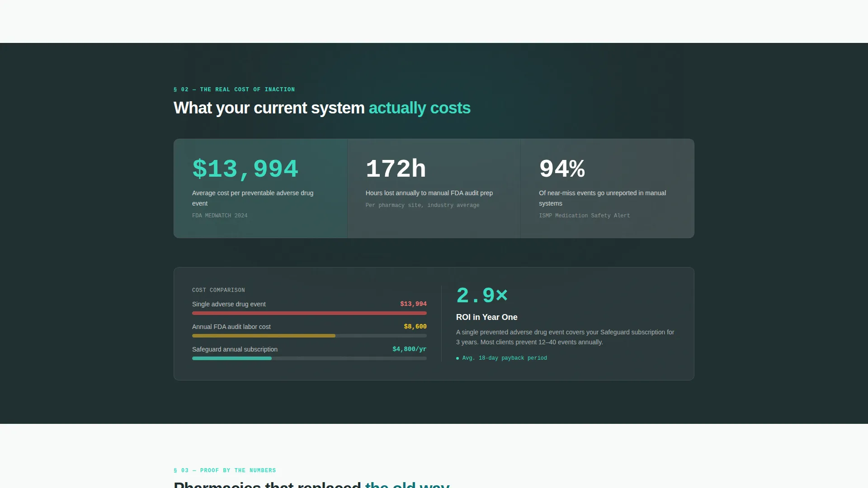
Task: Click the 'COST COMPARISON' label
Action: click(x=218, y=290)
